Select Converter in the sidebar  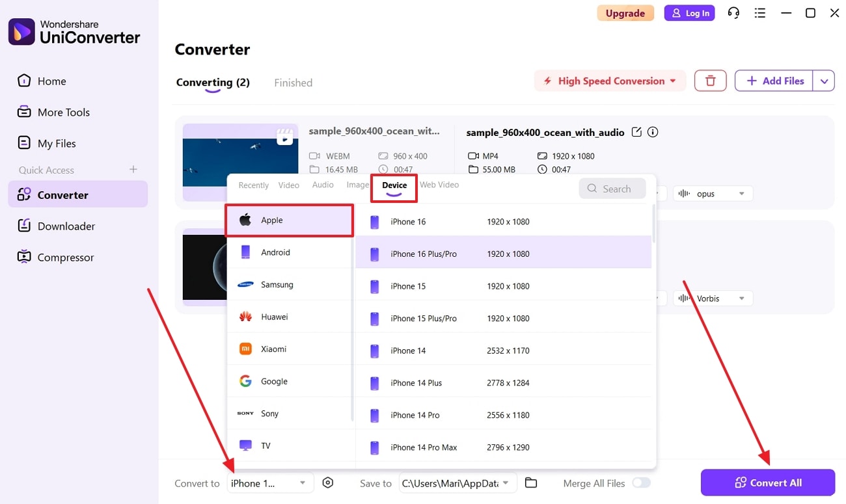pyautogui.click(x=77, y=194)
